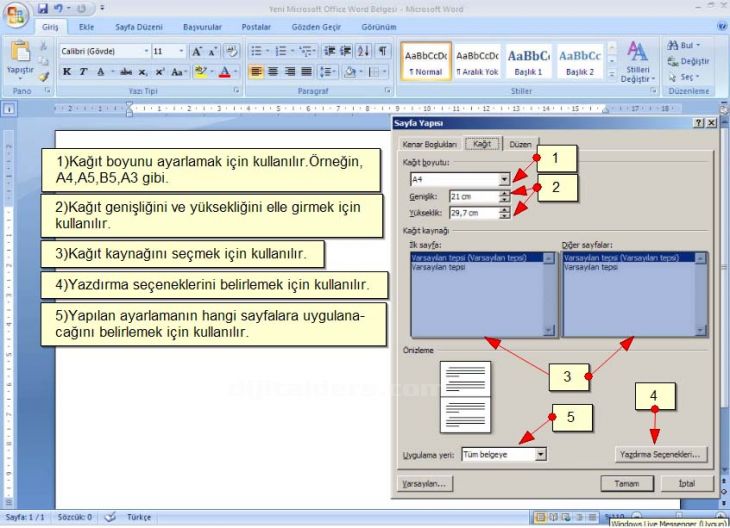Click the Türkçe language in status bar
This screenshot has height=528, width=730.
139,517
